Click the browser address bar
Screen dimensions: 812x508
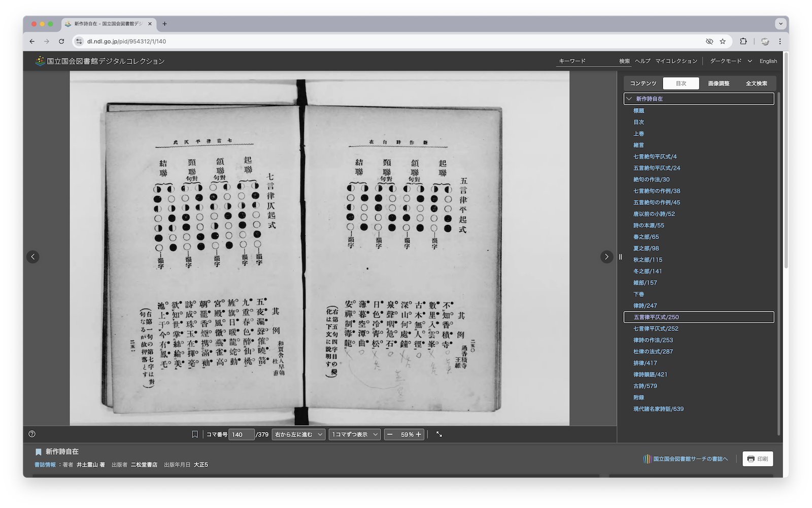click(x=391, y=42)
